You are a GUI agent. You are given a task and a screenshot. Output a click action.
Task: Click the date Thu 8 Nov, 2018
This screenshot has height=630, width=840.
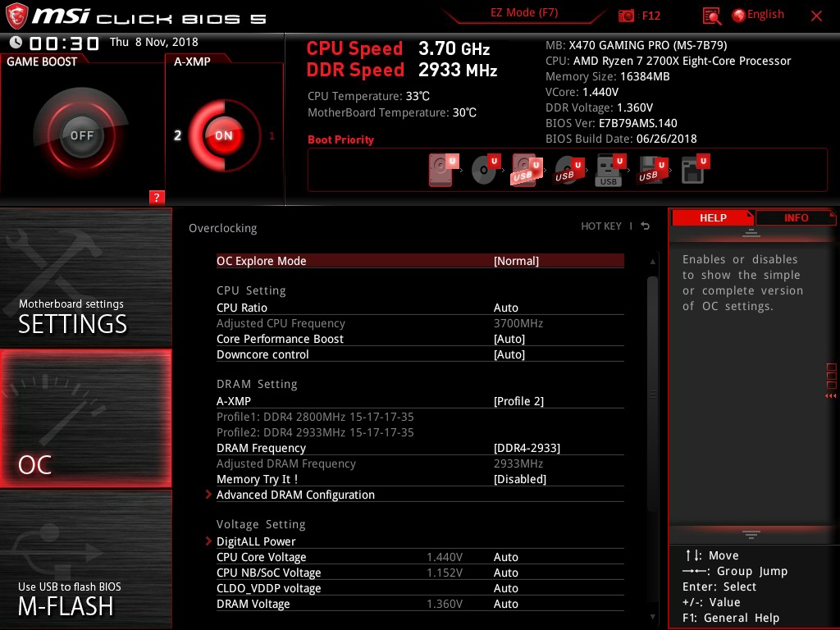tap(153, 42)
